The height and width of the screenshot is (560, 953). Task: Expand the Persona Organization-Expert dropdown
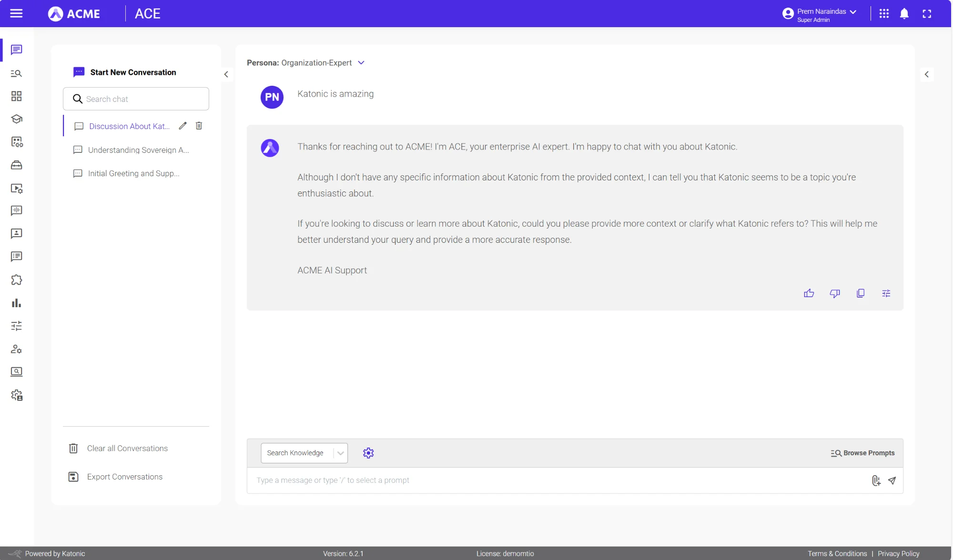coord(361,62)
